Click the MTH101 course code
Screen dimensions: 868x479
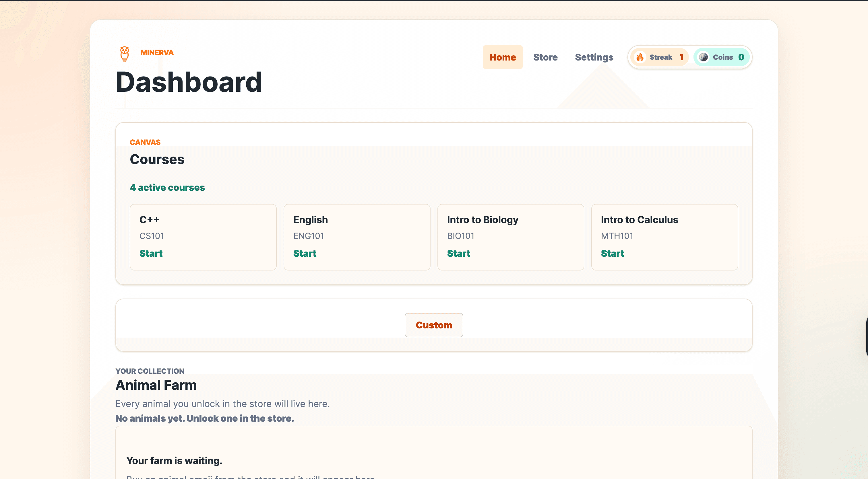[617, 236]
